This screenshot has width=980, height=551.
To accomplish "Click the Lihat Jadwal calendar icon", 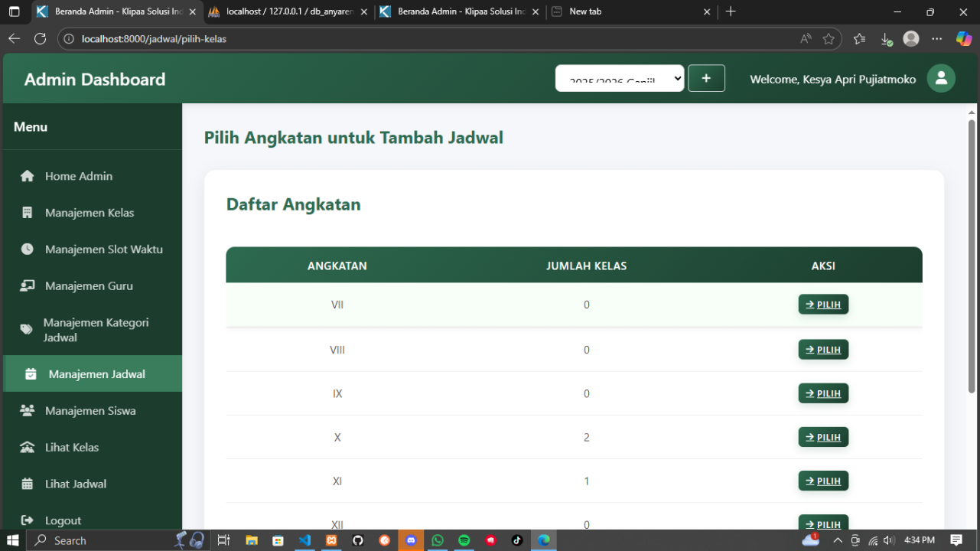I will point(28,484).
